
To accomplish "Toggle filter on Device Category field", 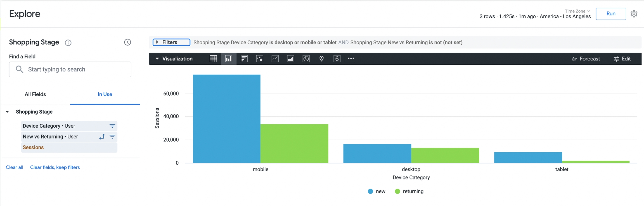I will click(112, 126).
